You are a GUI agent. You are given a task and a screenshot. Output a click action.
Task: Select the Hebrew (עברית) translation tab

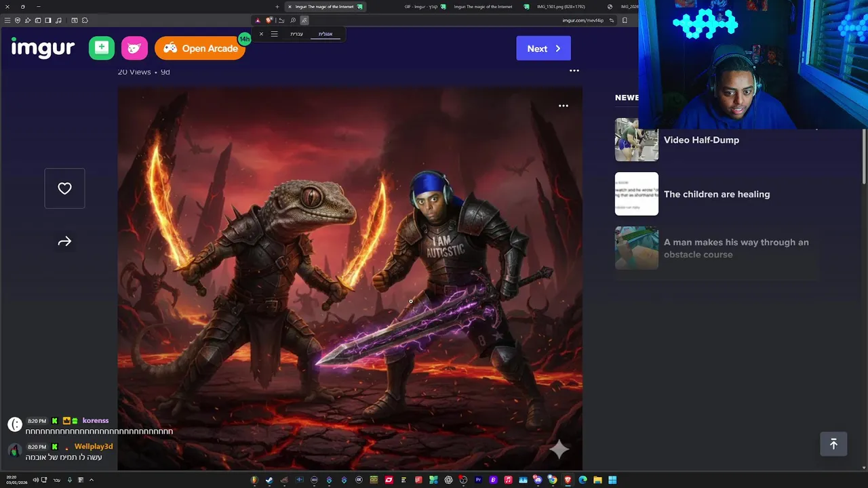(296, 34)
